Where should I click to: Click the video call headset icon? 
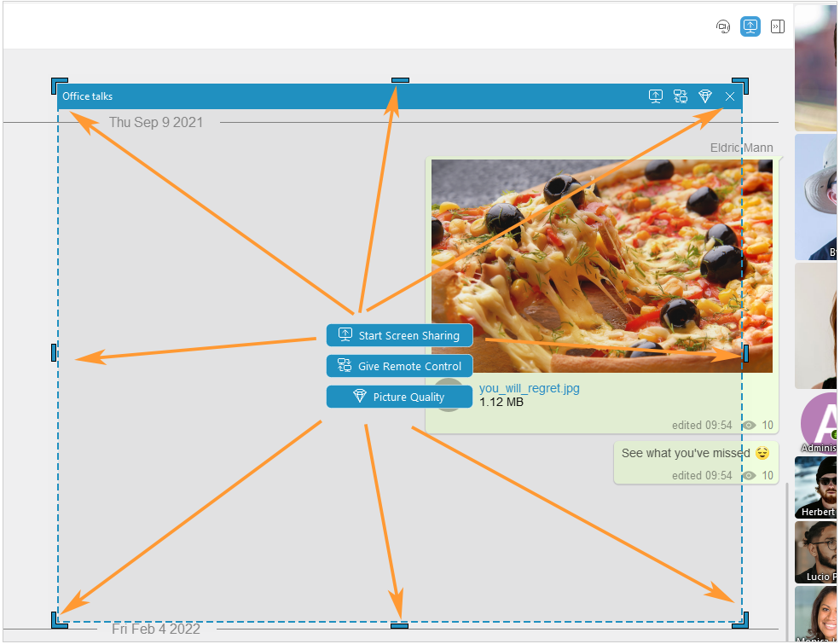coord(723,26)
